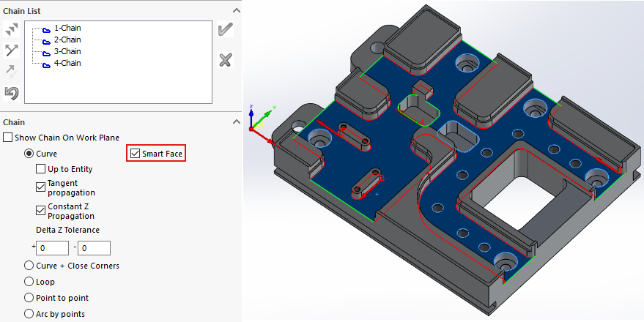
Task: Toggle the Constant Z Propagation checkbox
Action: [40, 211]
